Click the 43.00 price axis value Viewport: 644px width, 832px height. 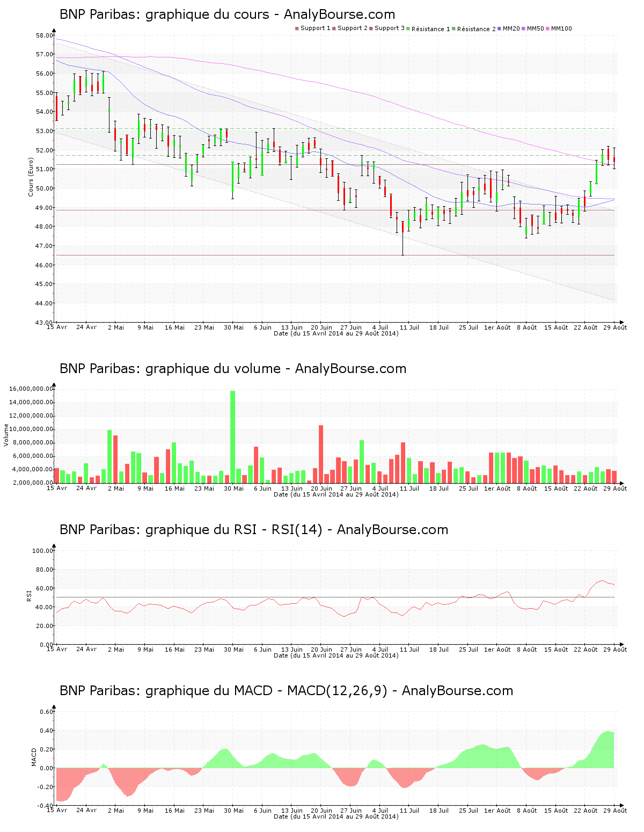coord(44,323)
